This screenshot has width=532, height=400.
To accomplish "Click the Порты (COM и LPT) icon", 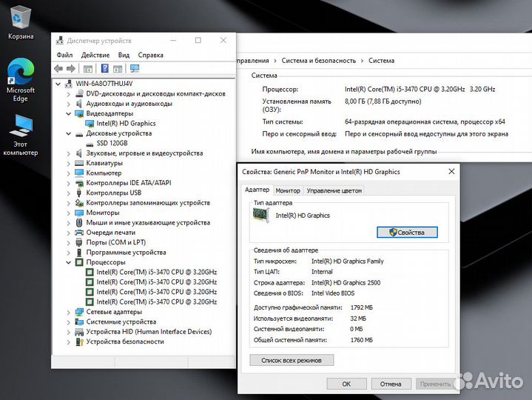I will [79, 242].
